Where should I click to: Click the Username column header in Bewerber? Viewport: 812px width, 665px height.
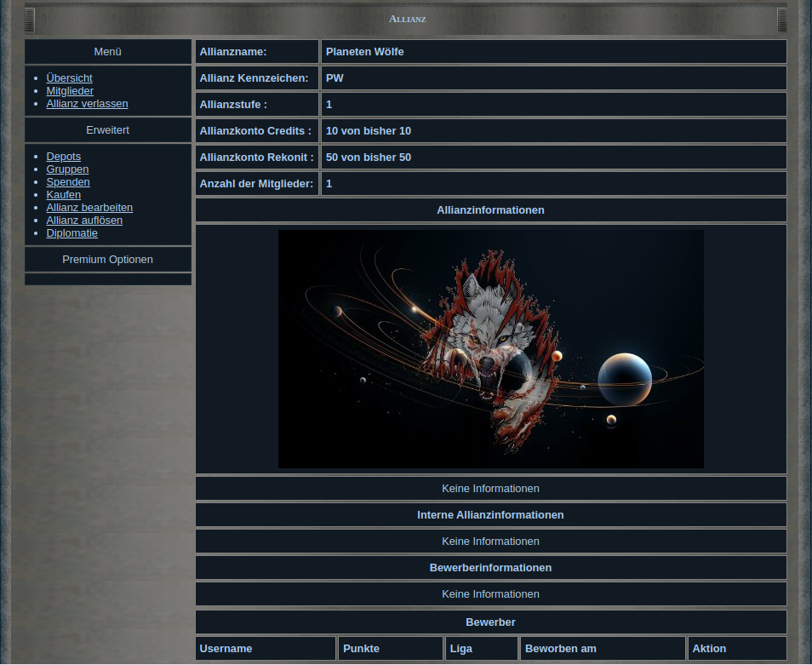[226, 649]
